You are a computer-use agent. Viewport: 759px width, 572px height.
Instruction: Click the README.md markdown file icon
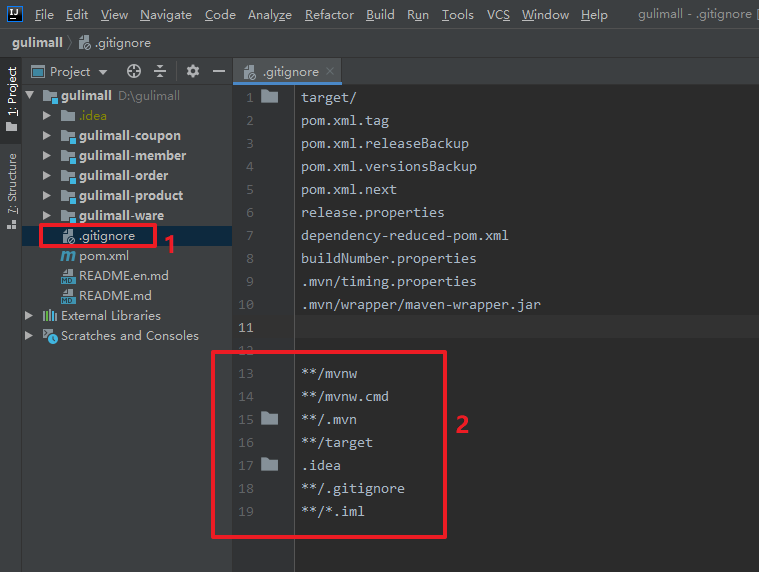click(x=68, y=296)
